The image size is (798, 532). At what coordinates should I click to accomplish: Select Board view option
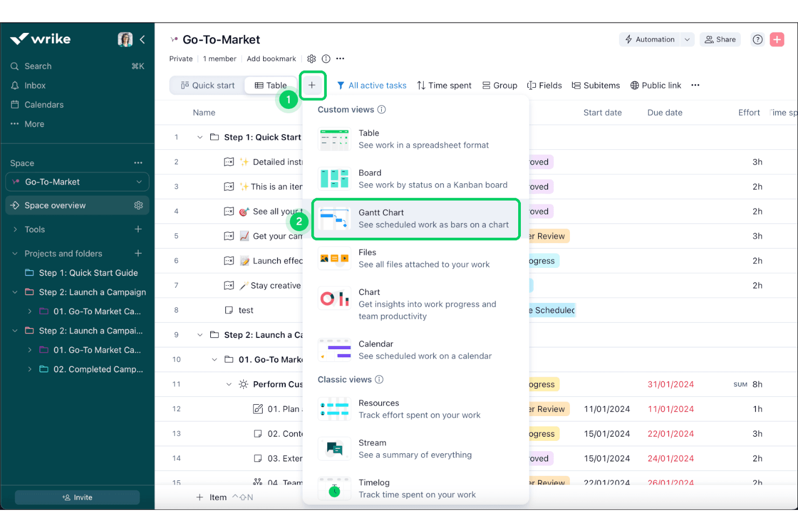[416, 179]
